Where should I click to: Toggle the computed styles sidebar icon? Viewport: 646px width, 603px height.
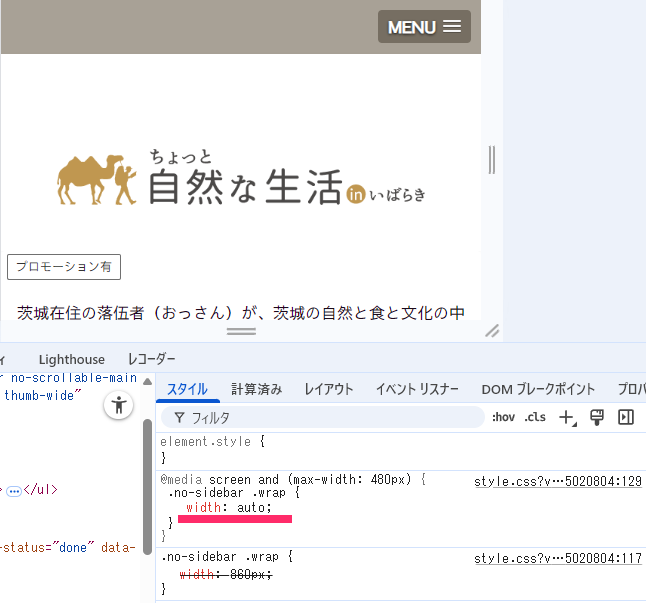pyautogui.click(x=626, y=417)
